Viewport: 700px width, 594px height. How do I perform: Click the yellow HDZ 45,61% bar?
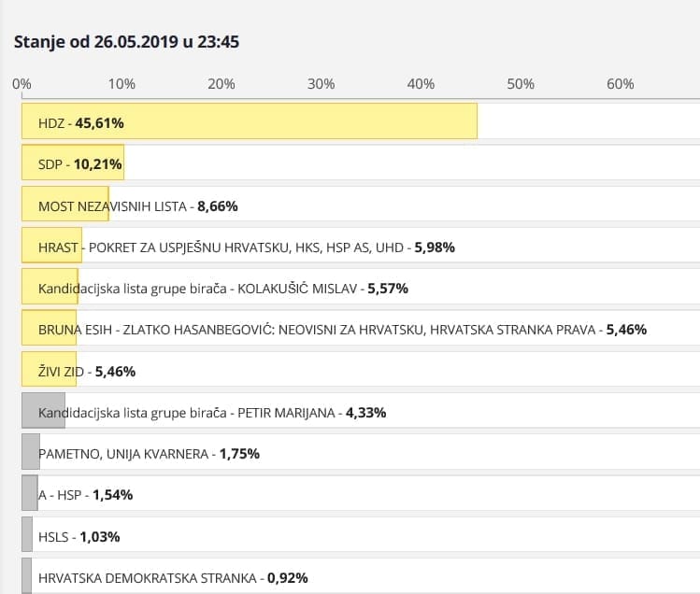[x=249, y=122]
